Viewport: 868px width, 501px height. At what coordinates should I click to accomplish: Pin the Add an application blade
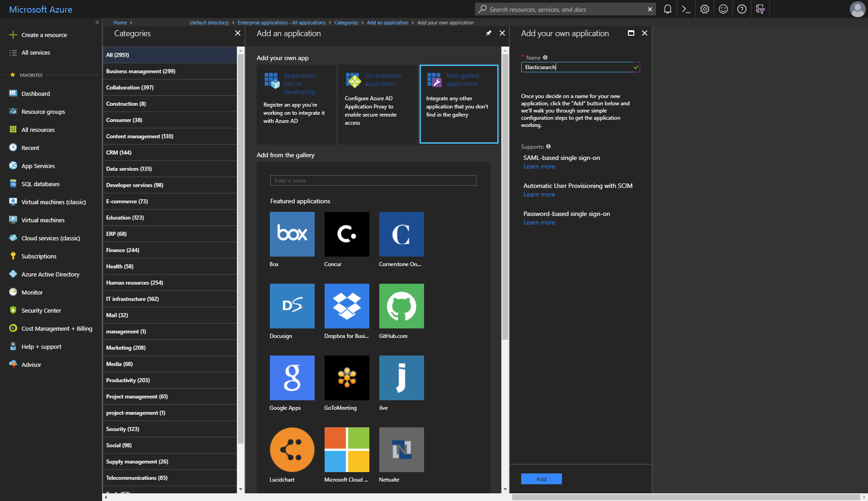coord(489,33)
